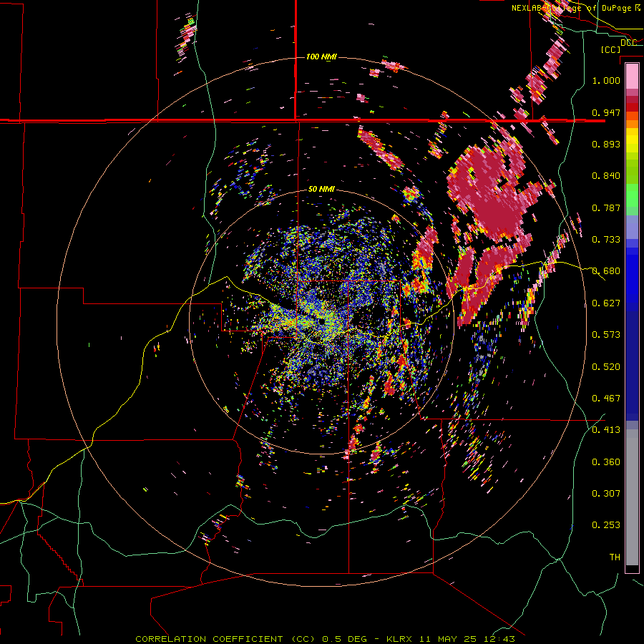The image size is (644, 644).
Task: Pick the bright green band near 0.787
Action: [x=632, y=195]
